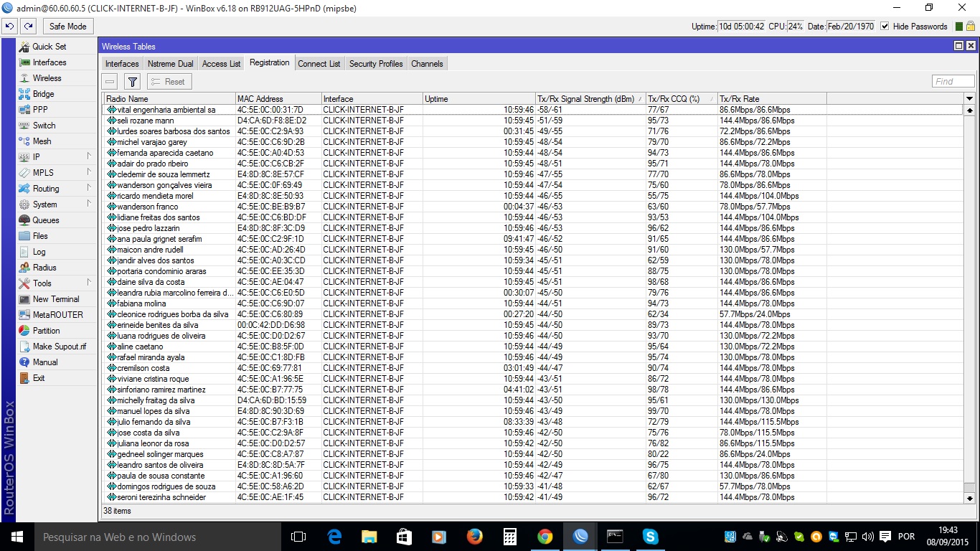The height and width of the screenshot is (551, 980).
Task: Click the table scrollbar up arrow
Action: [x=970, y=110]
